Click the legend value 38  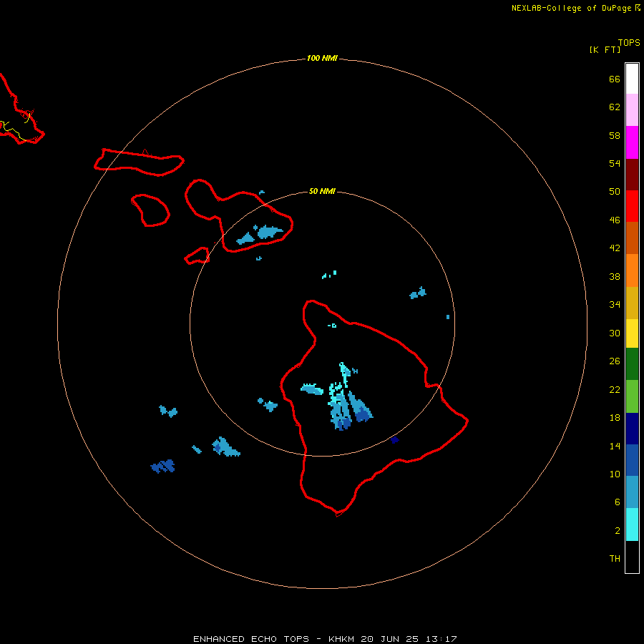(615, 276)
